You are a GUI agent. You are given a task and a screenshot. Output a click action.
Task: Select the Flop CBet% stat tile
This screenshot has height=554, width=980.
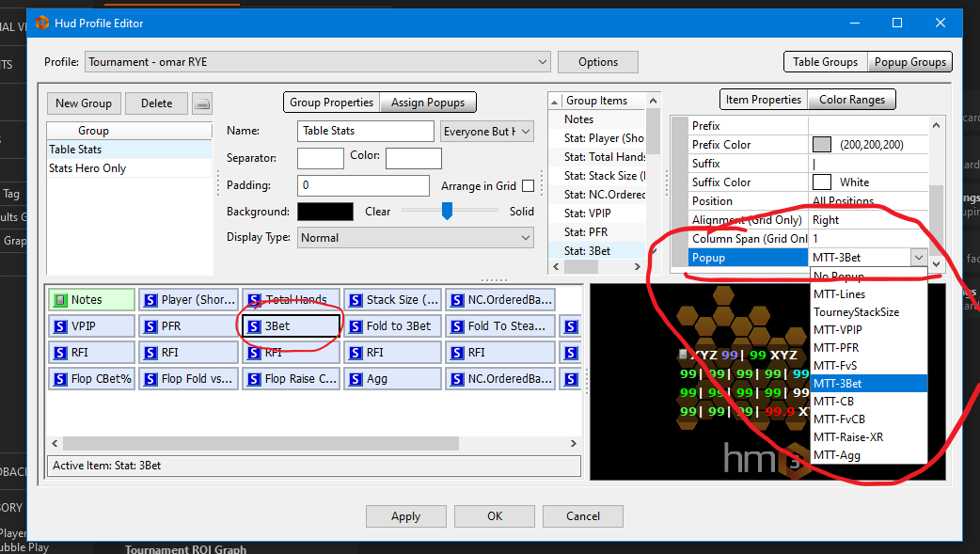[91, 379]
